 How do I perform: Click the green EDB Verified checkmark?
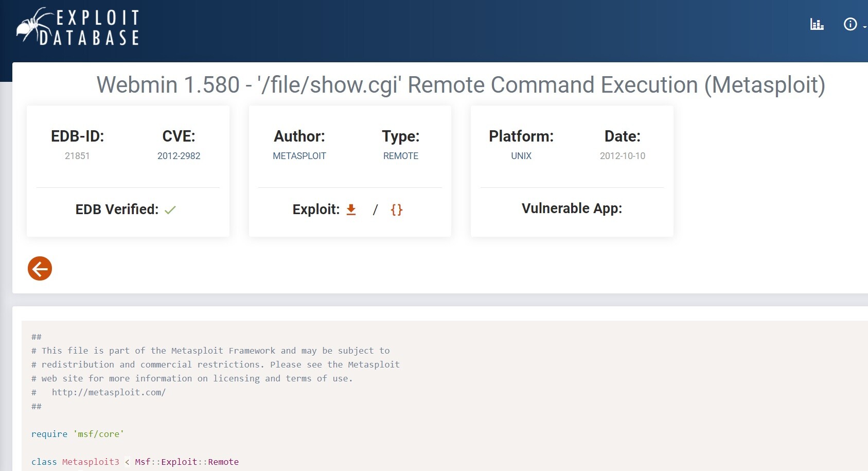[170, 210]
